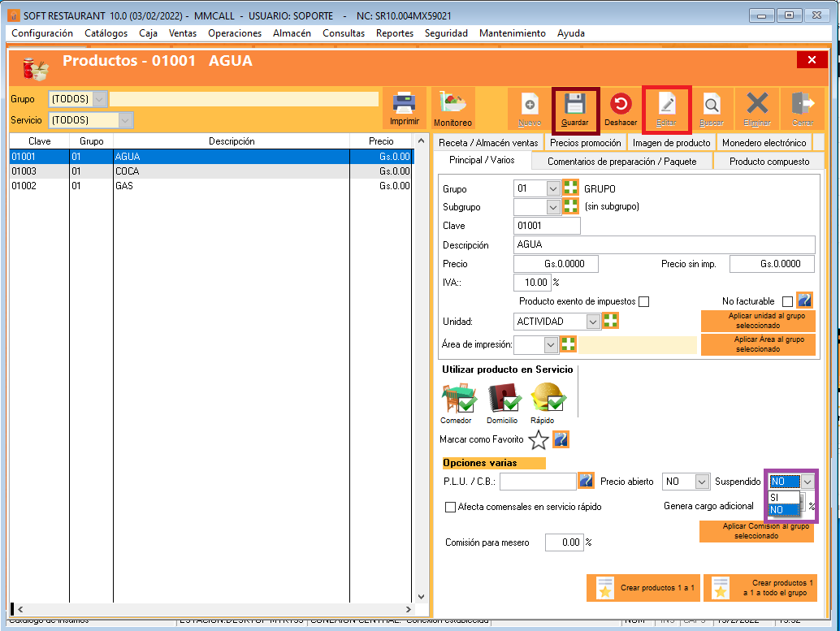Click the Imprimir printer icon

404,104
